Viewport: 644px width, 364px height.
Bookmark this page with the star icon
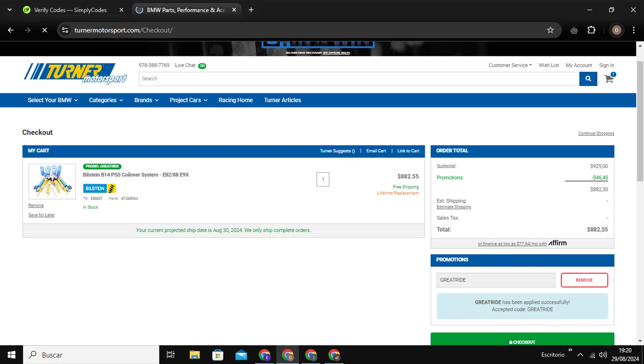550,30
